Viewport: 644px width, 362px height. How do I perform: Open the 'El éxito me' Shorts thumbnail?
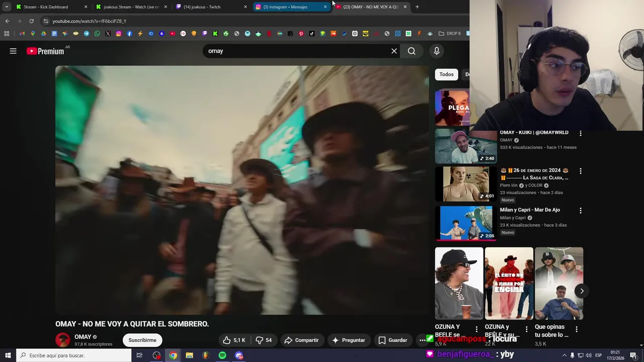(x=509, y=284)
